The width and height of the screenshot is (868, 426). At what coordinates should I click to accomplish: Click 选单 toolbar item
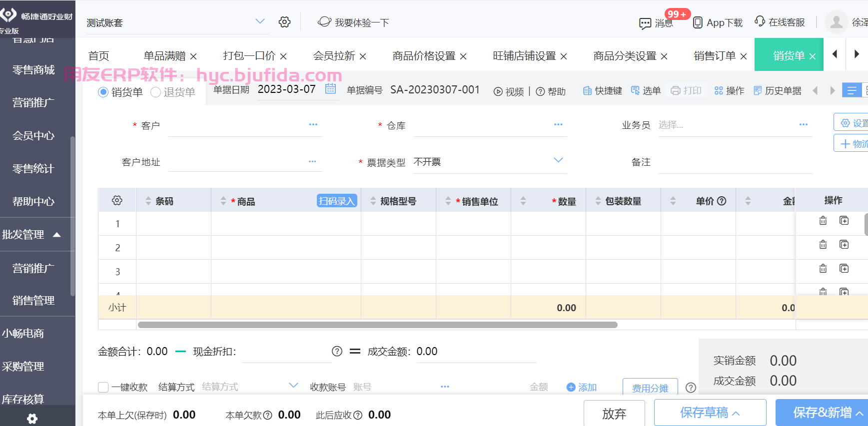646,90
